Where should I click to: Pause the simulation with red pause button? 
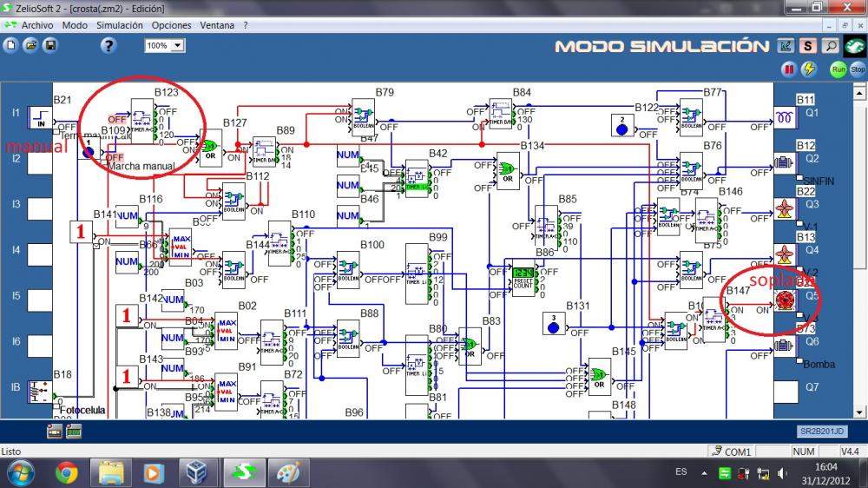(788, 69)
